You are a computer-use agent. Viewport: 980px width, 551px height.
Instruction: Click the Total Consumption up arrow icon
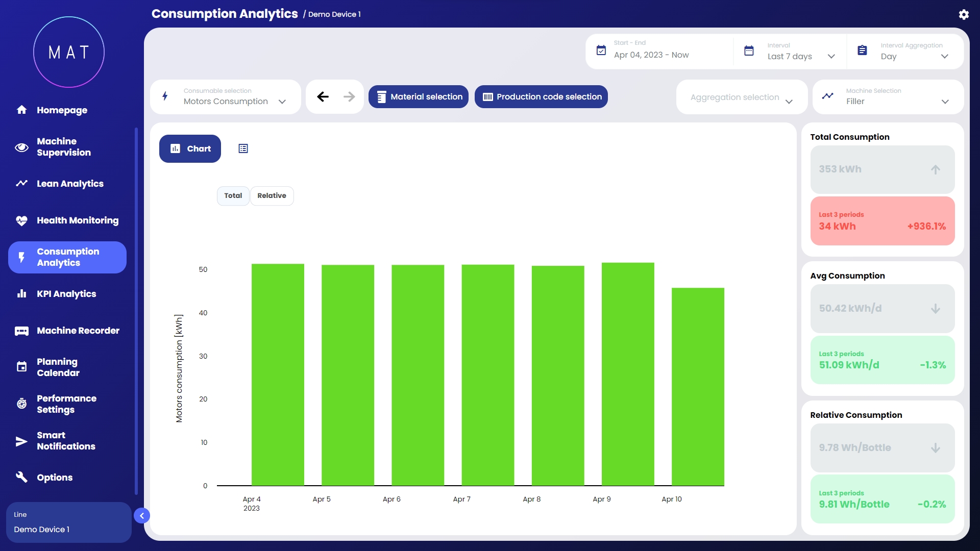[x=935, y=169]
